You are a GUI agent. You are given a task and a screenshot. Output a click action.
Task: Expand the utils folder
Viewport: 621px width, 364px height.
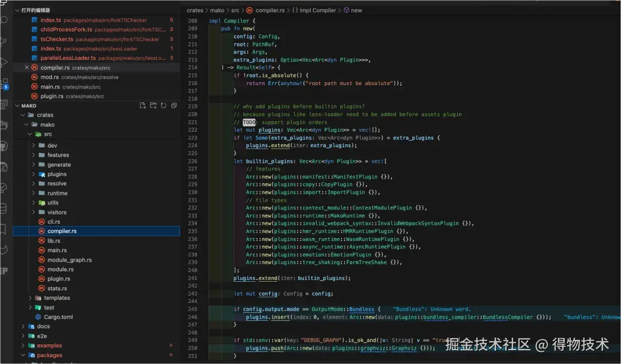(x=34, y=202)
